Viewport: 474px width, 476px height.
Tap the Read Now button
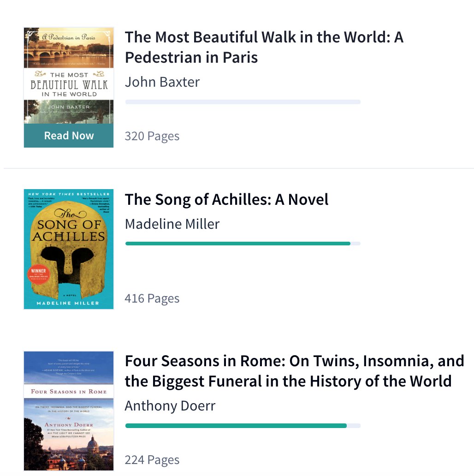click(69, 136)
